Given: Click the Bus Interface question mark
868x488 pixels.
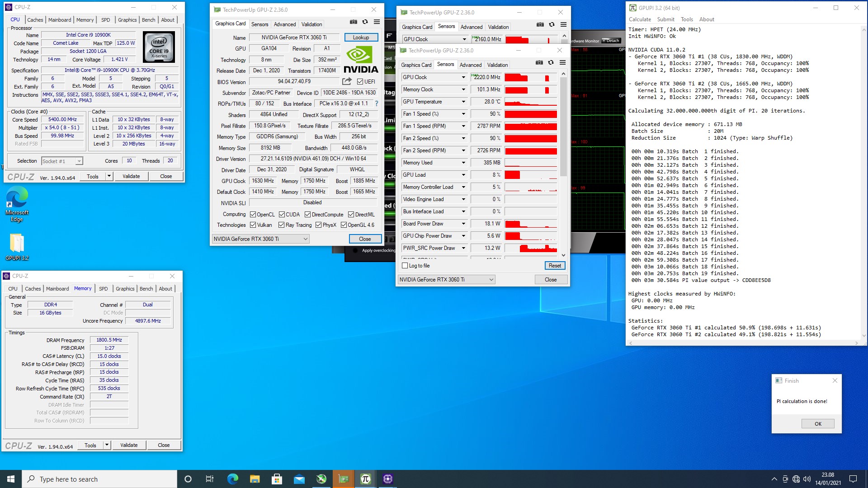Looking at the screenshot, I should (376, 103).
